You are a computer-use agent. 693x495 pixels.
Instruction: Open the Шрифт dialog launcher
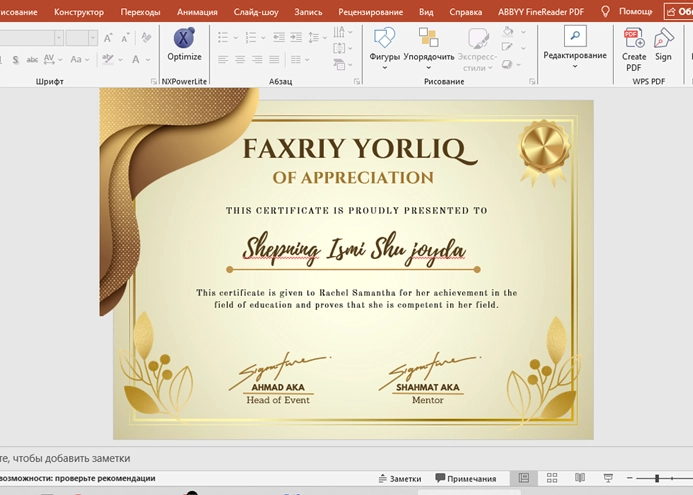click(153, 81)
